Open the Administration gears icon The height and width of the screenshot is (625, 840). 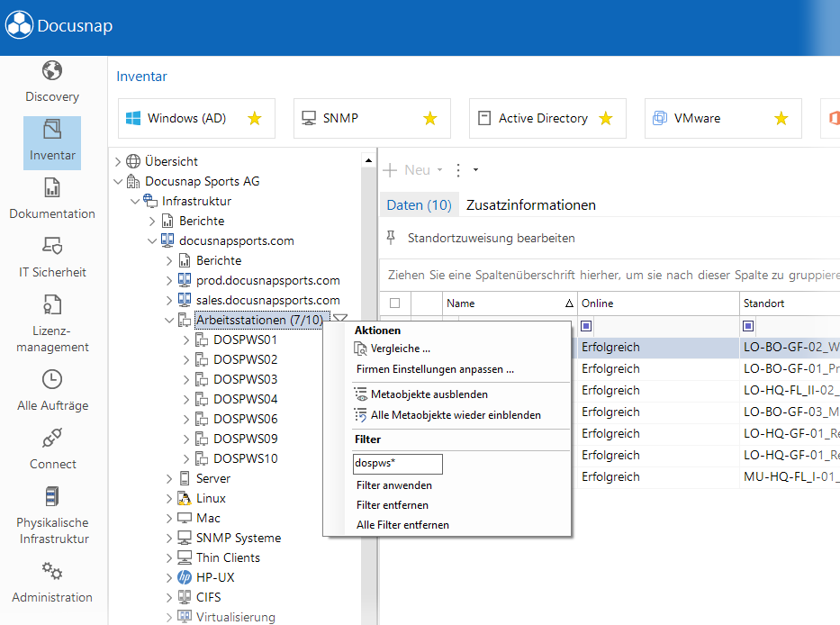coord(52,571)
